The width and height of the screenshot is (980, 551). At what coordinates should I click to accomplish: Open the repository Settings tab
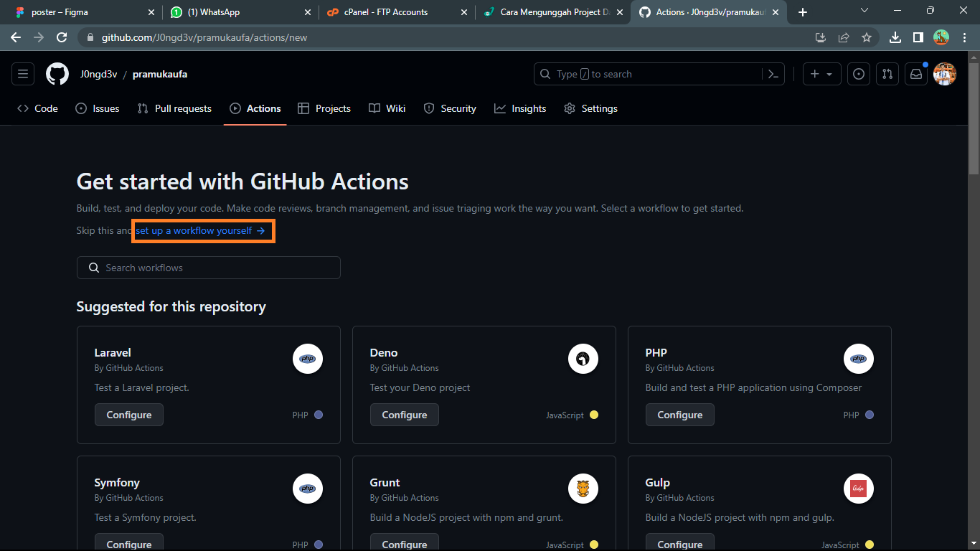click(590, 108)
